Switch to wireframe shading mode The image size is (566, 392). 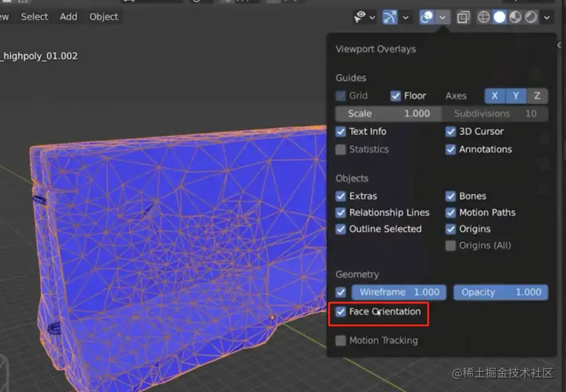(484, 17)
